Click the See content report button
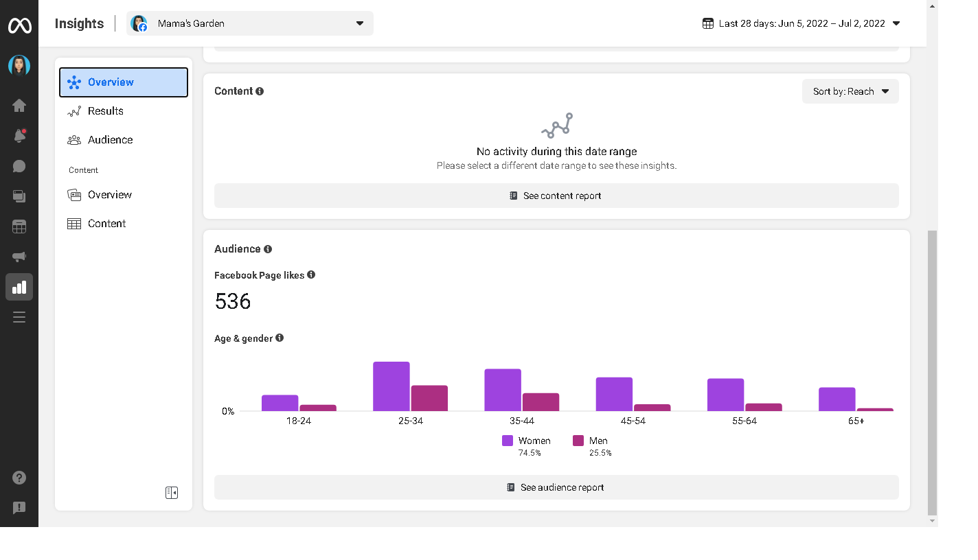The height and width of the screenshot is (560, 978). pyautogui.click(x=556, y=196)
